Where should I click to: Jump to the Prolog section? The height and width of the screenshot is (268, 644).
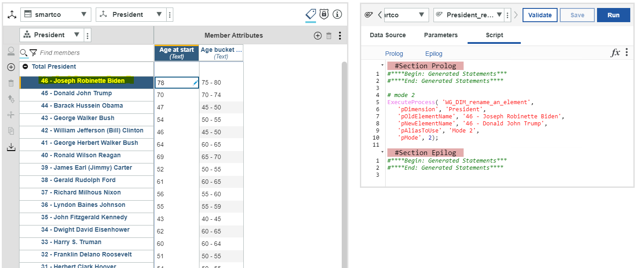pyautogui.click(x=394, y=54)
